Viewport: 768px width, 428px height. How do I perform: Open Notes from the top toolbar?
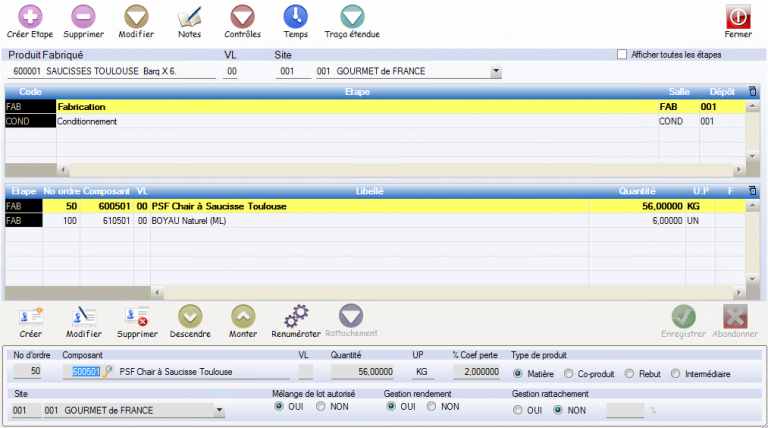click(x=189, y=17)
